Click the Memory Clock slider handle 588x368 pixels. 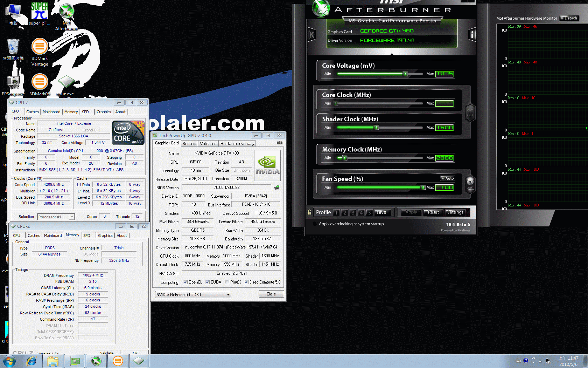[345, 158]
